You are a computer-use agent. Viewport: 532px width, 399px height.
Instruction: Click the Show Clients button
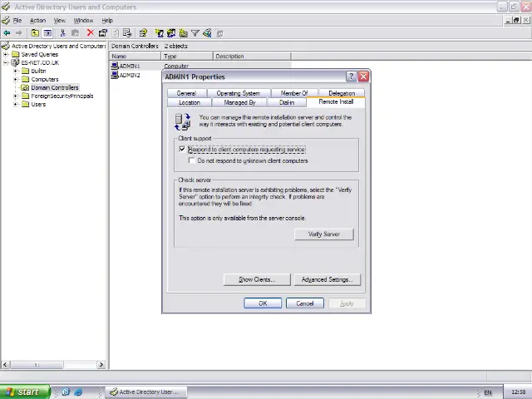coord(256,279)
